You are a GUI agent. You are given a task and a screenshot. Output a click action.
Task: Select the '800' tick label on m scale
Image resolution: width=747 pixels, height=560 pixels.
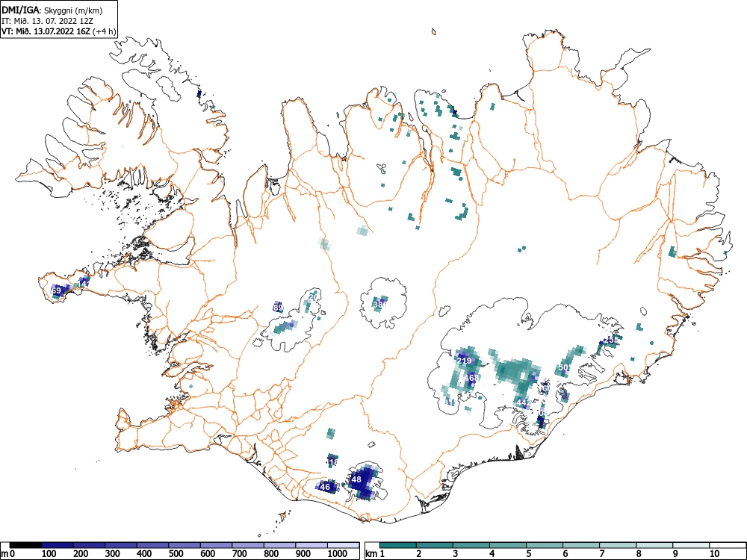coord(271,554)
